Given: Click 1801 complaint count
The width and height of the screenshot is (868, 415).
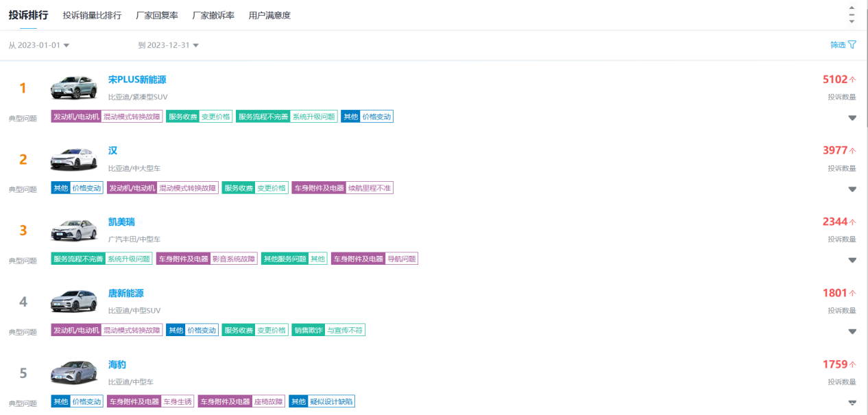Looking at the screenshot, I should [835, 294].
